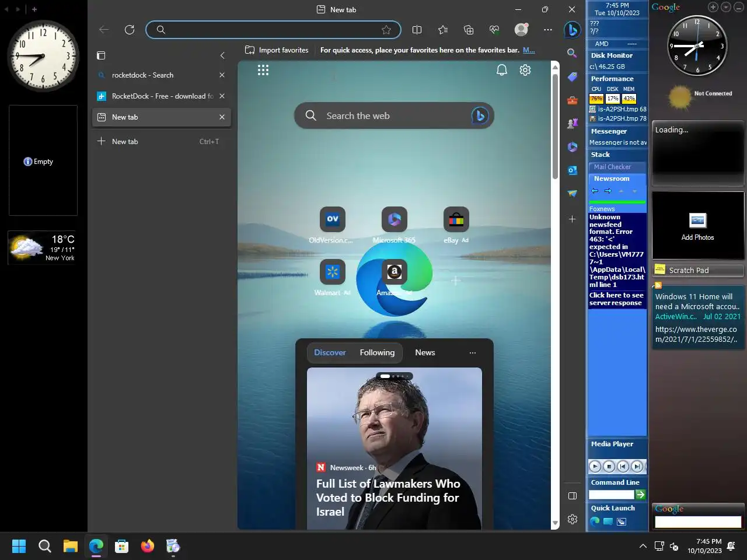
Task: Click Import favorites on the favorites bar
Action: coord(277,50)
